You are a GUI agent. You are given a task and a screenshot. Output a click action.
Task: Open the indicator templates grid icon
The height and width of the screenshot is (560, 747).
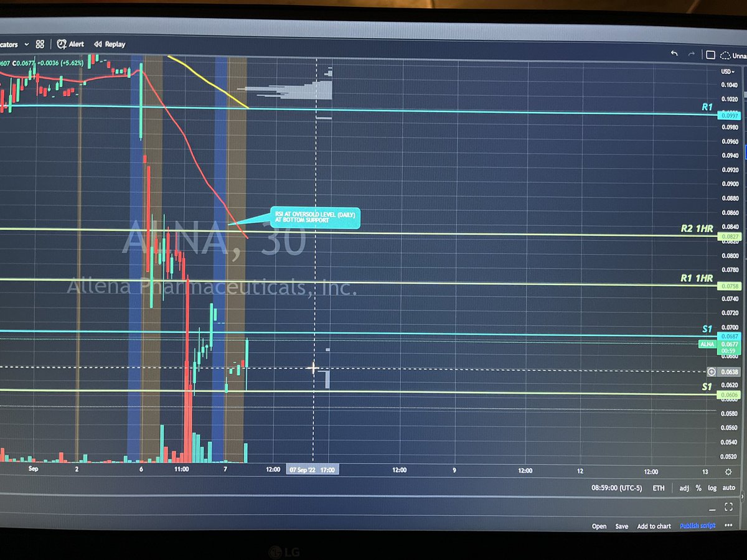coord(40,45)
